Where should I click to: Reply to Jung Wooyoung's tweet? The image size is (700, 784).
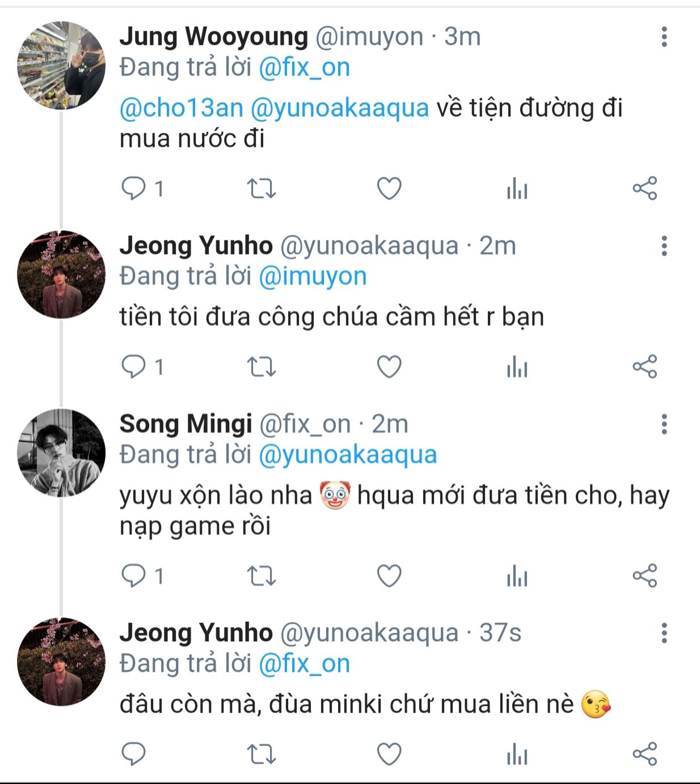point(134,188)
